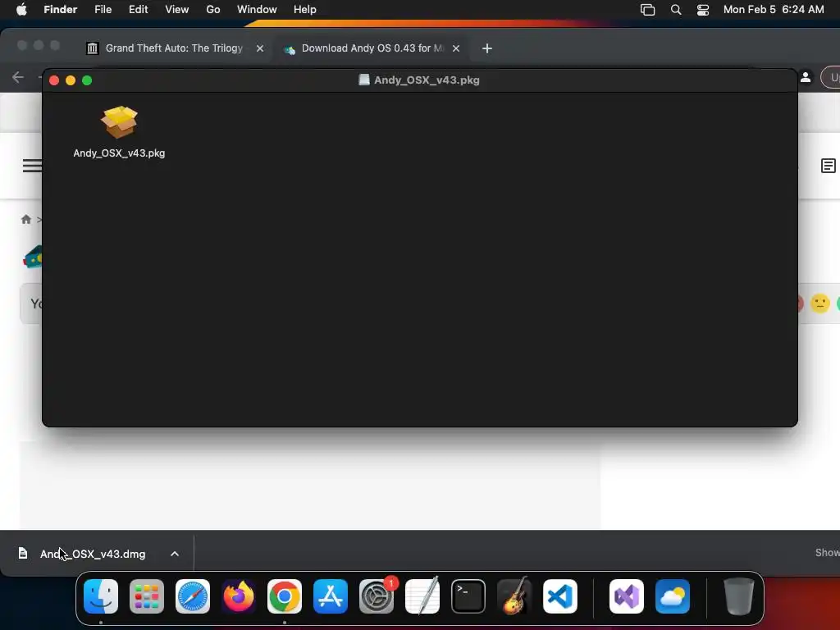The width and height of the screenshot is (840, 630).
Task: Open Launchpad from the Dock
Action: [x=147, y=596]
